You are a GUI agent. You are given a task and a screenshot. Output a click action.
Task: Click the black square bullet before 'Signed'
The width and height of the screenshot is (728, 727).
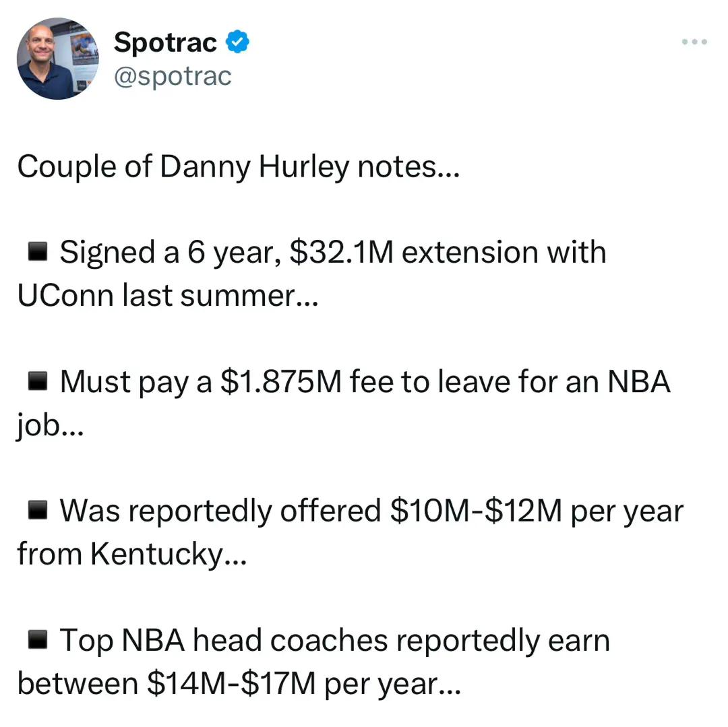click(x=38, y=251)
